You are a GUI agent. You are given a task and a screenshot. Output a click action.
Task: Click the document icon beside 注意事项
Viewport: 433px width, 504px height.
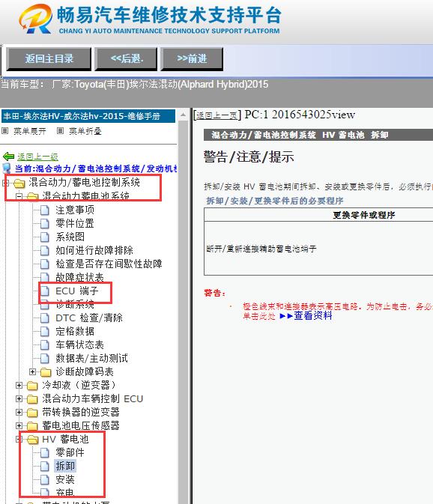click(45, 210)
